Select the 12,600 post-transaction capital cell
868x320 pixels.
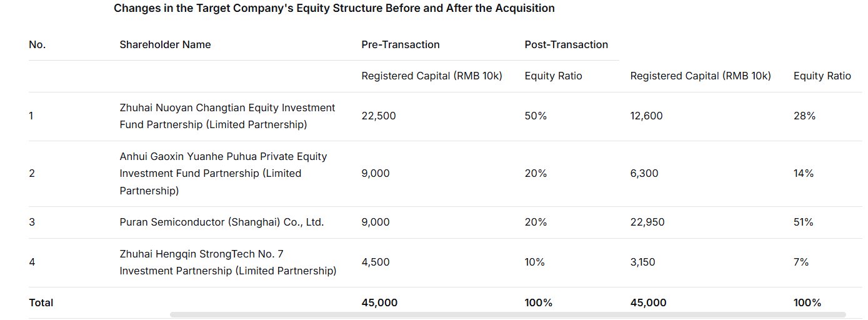646,116
